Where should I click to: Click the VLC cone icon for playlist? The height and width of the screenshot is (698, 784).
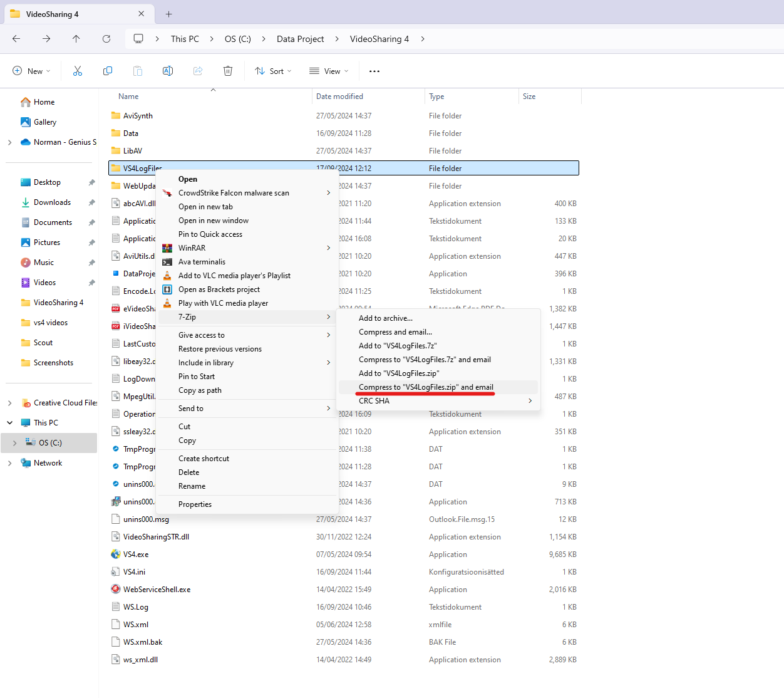(x=167, y=276)
